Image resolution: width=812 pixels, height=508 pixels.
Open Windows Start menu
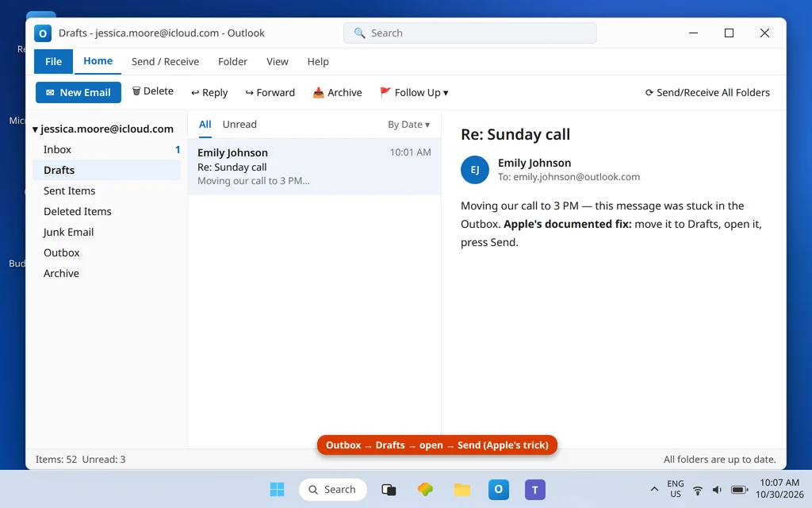[x=277, y=489]
